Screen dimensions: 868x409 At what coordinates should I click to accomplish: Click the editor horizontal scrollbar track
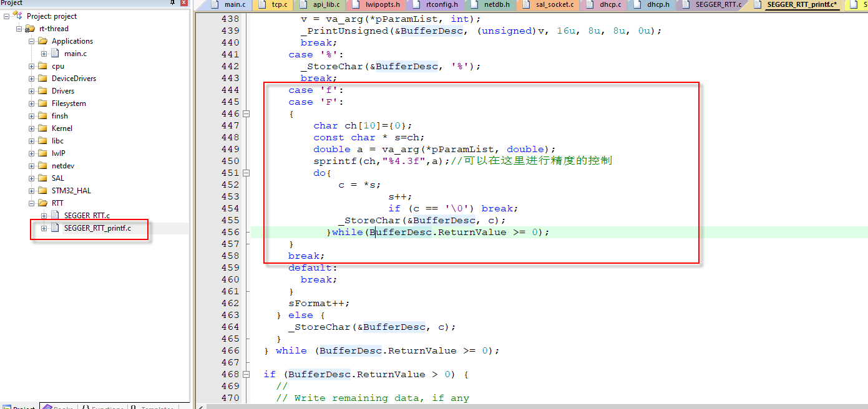click(x=537, y=406)
